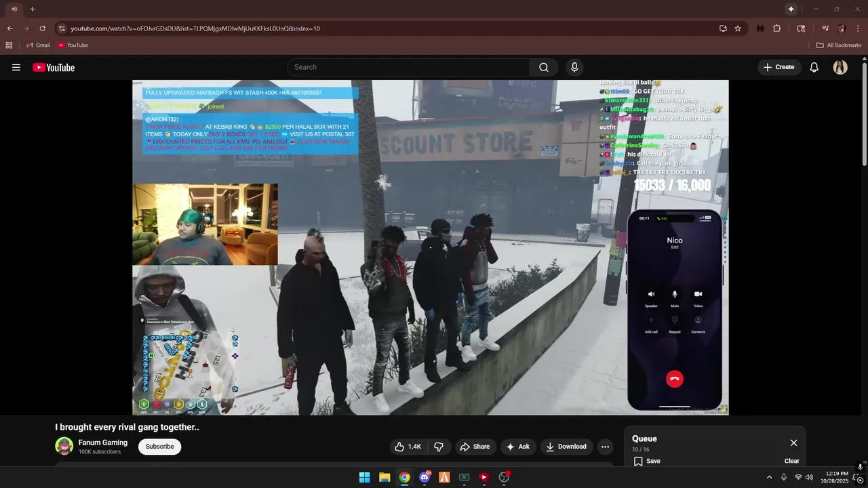View site information icon in address bar
The image size is (868, 488).
point(62,28)
